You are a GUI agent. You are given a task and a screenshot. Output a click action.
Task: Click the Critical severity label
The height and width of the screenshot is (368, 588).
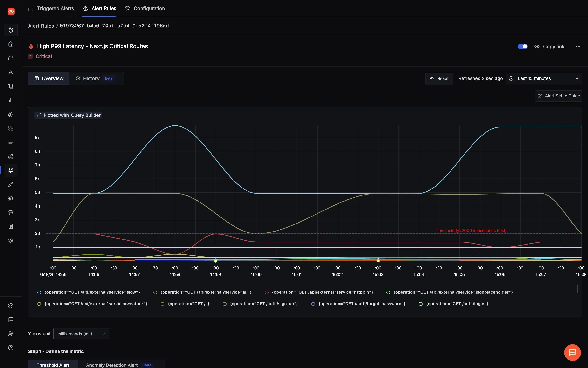pyautogui.click(x=44, y=56)
